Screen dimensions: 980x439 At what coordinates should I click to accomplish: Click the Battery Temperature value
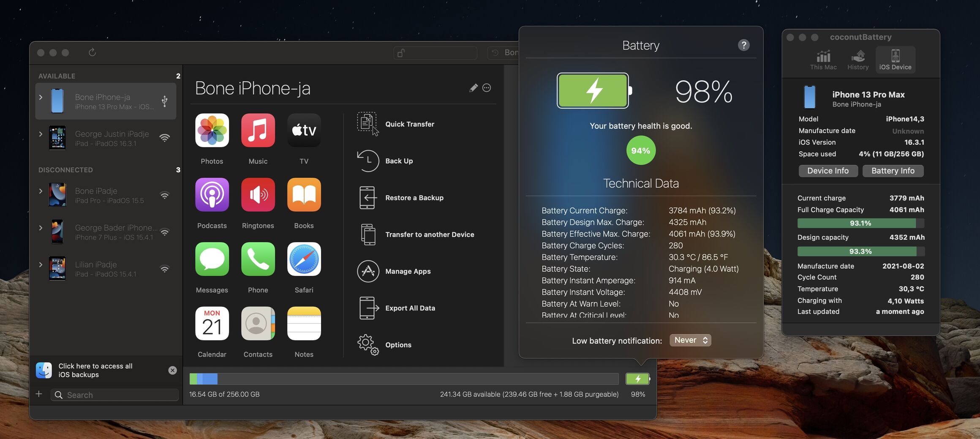click(x=698, y=257)
